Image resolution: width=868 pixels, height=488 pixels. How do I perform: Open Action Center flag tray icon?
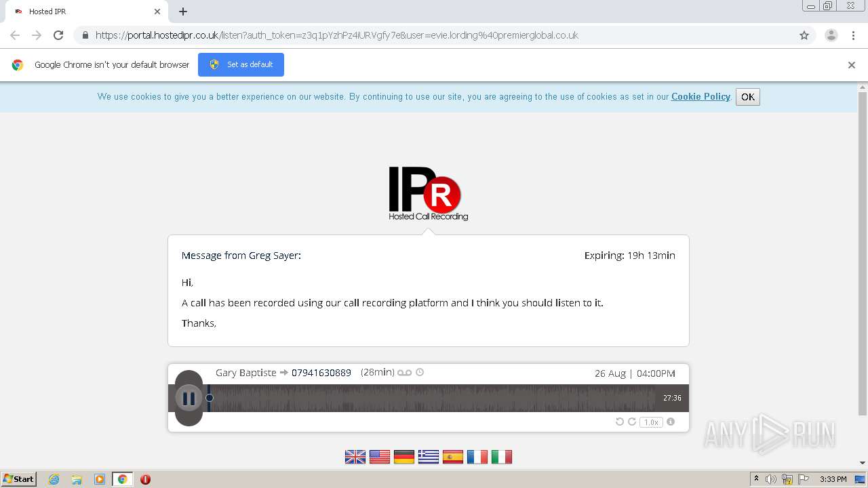pos(804,479)
